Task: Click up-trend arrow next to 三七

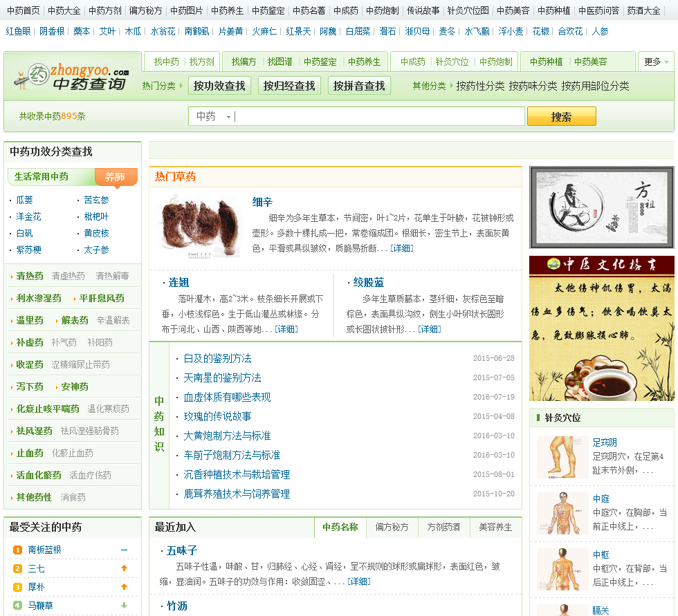Action: point(124,568)
